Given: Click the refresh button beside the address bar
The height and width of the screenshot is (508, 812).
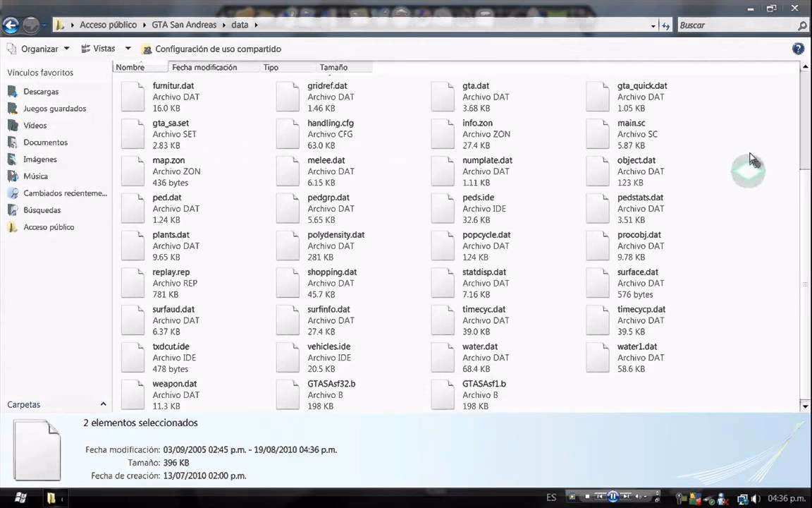Looking at the screenshot, I should pos(666,25).
